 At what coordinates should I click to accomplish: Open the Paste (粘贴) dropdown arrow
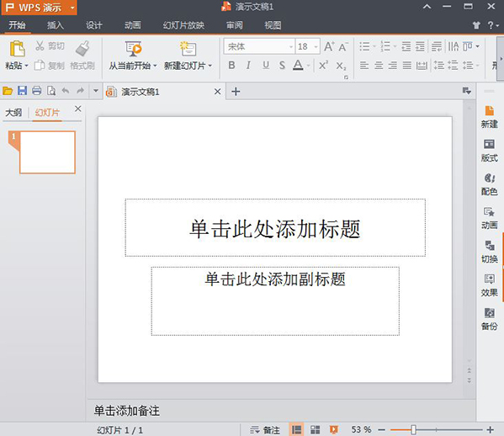[26, 66]
